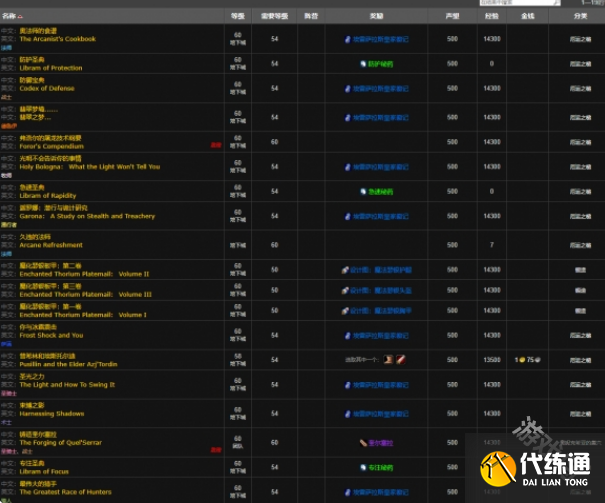Click the Libram of Rapidity reward icon
This screenshot has width=605, height=503.
tap(363, 191)
